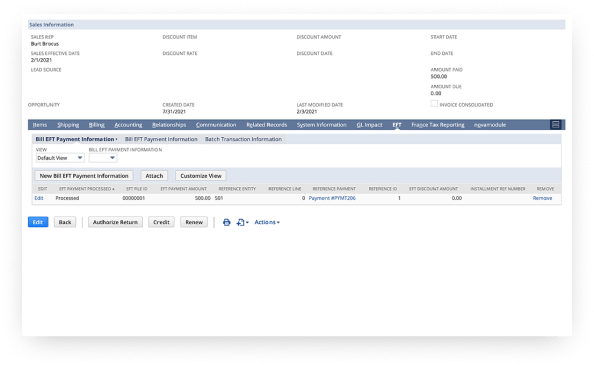This screenshot has height=367, width=594.
Task: Go to the Billing tab
Action: coord(97,125)
